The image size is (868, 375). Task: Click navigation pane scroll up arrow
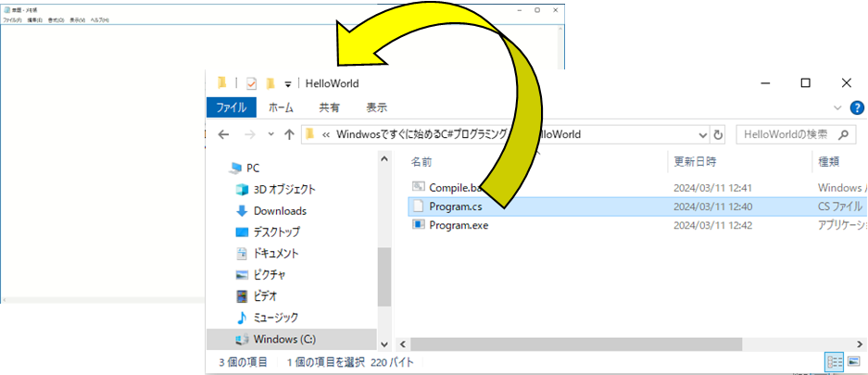click(x=384, y=159)
